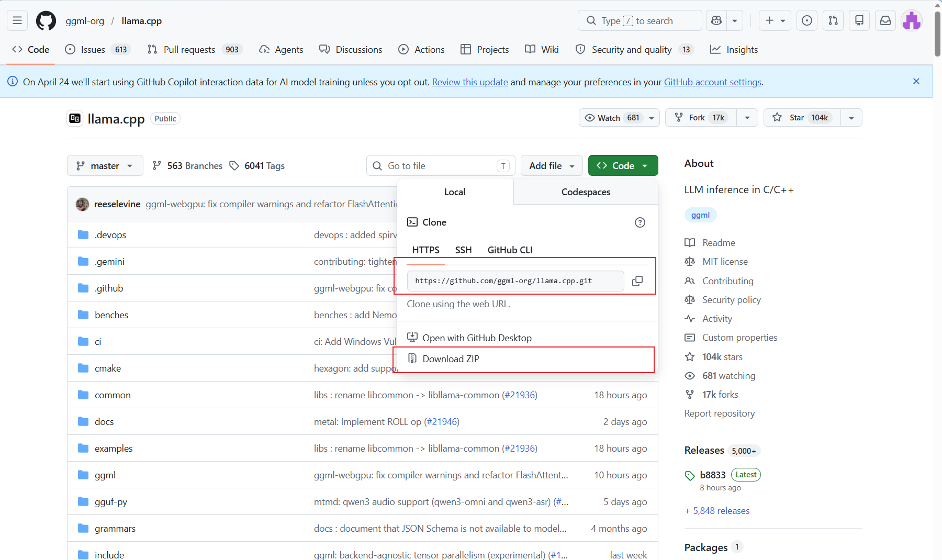Open the Review this update link
The image size is (942, 560).
[x=470, y=82]
